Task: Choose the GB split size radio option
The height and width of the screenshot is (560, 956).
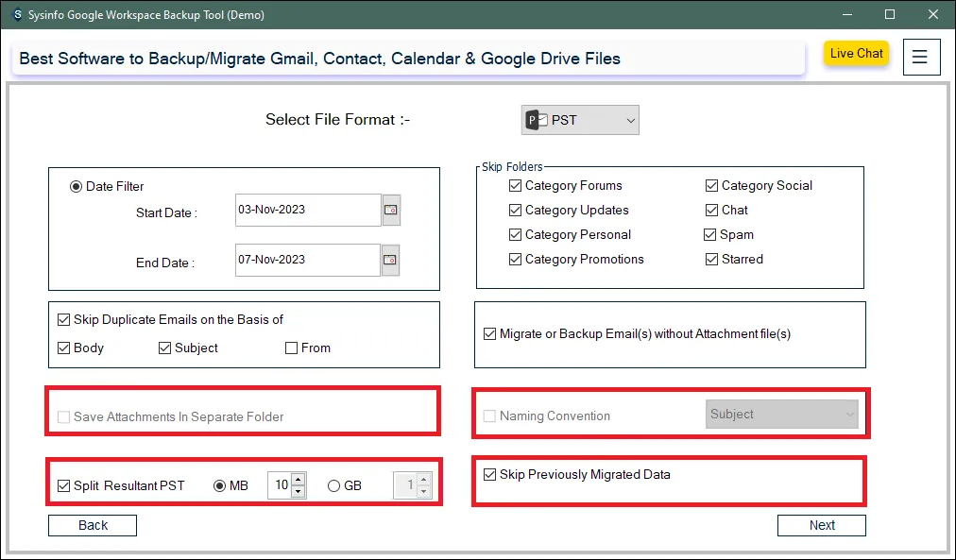Action: coord(333,486)
